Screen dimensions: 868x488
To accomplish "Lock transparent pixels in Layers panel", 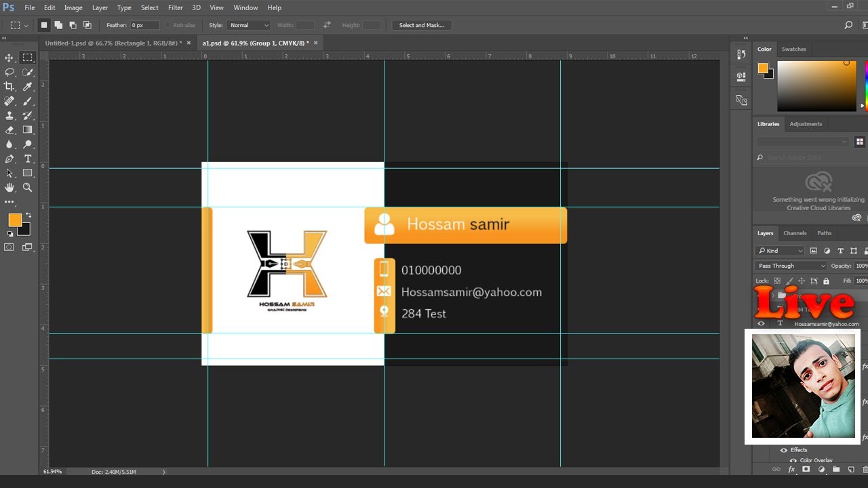I will [x=778, y=281].
